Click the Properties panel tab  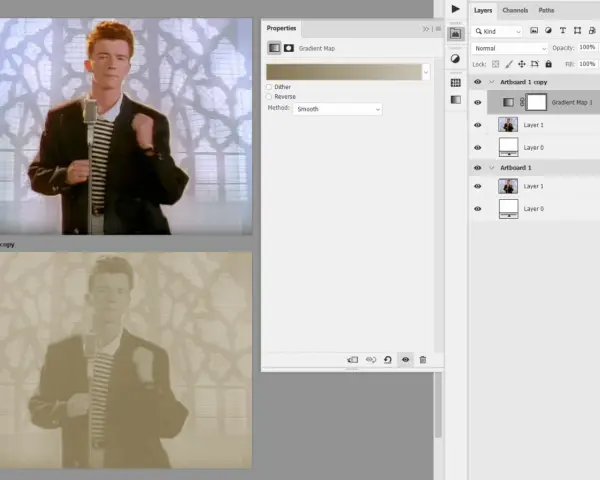click(x=281, y=28)
